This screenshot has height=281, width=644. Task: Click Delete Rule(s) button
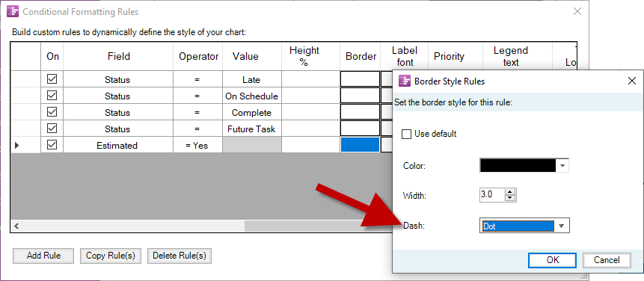pos(179,256)
